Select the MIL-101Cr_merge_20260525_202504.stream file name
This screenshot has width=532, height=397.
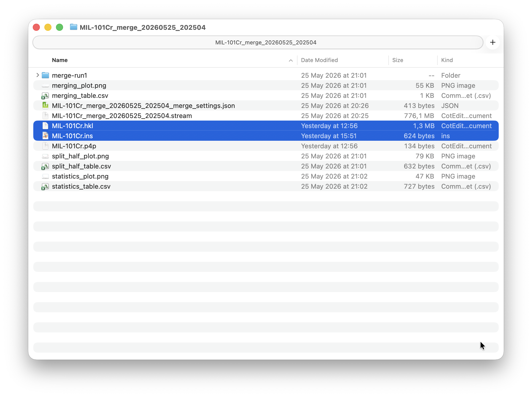[x=122, y=116]
